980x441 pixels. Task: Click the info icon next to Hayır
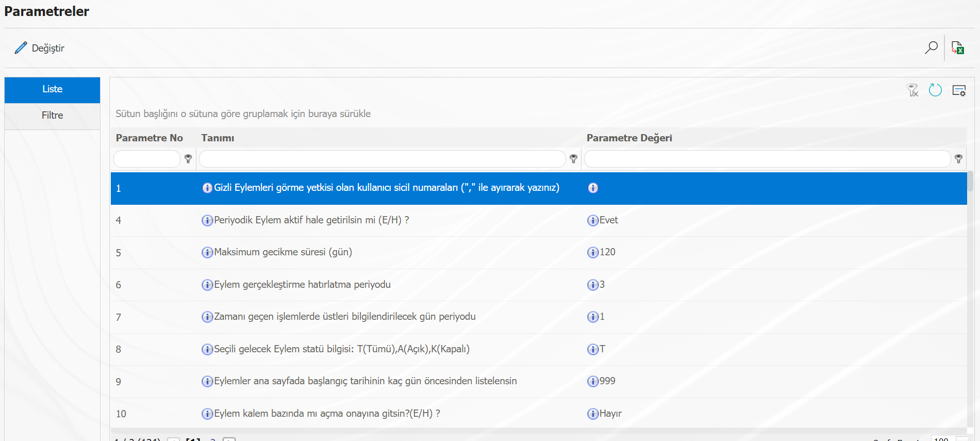coord(593,414)
